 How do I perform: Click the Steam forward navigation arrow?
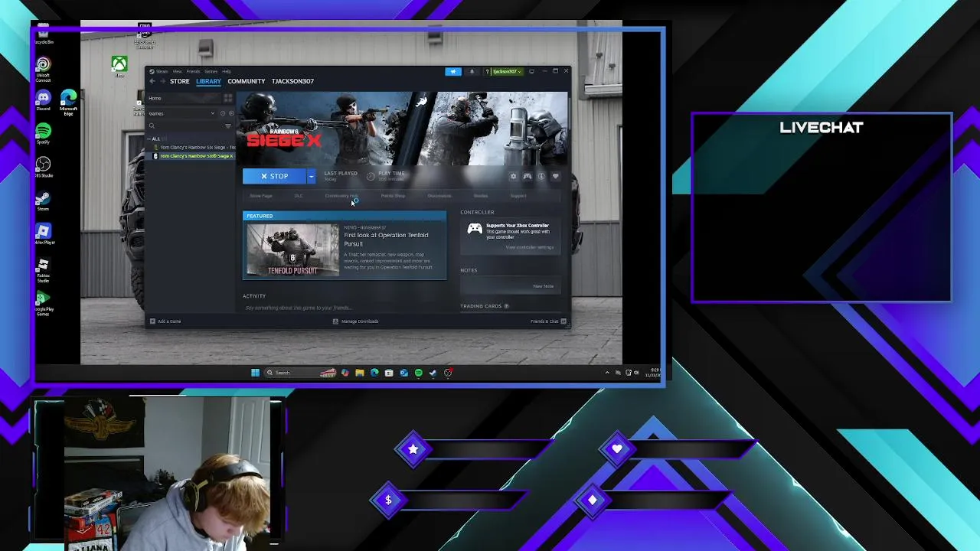click(162, 81)
